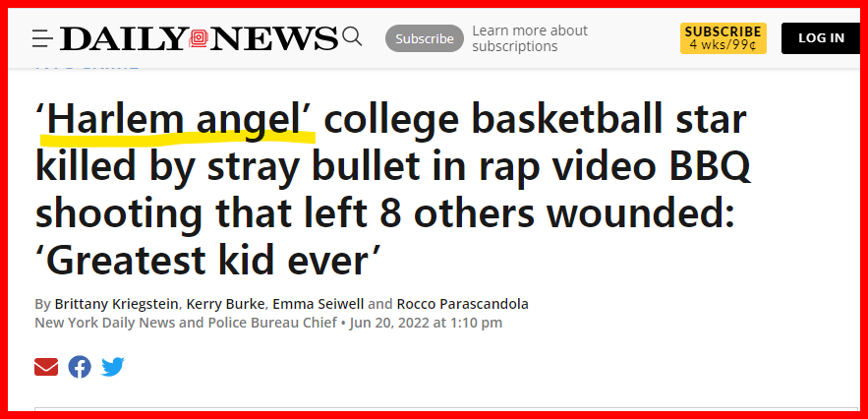Image resolution: width=868 pixels, height=419 pixels.
Task: Open the search magnifier icon
Action: 352,37
